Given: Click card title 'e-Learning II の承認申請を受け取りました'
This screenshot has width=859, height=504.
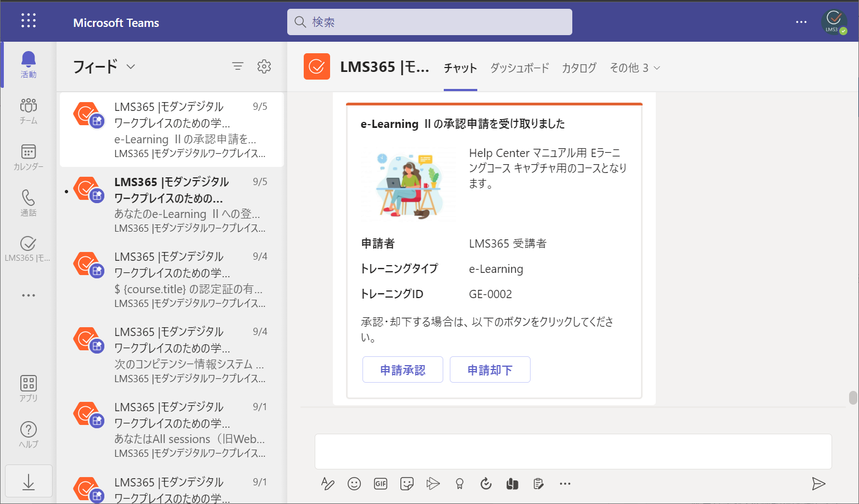Looking at the screenshot, I should coord(462,124).
